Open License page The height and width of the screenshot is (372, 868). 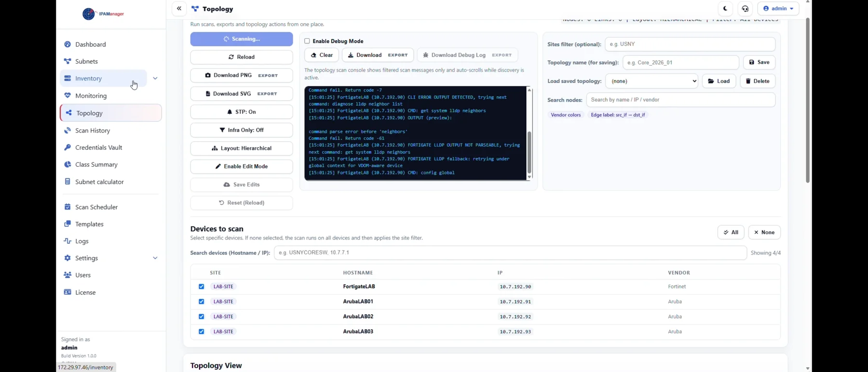pyautogui.click(x=85, y=292)
